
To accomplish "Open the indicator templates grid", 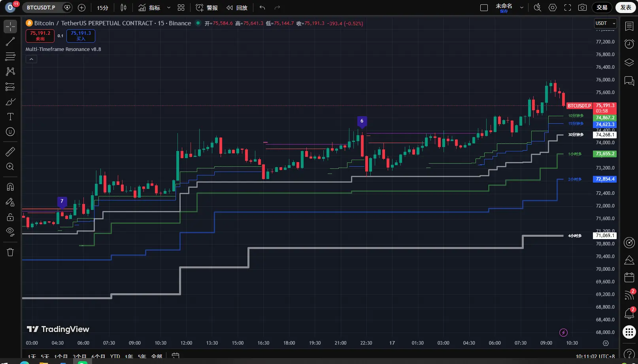I will (181, 8).
